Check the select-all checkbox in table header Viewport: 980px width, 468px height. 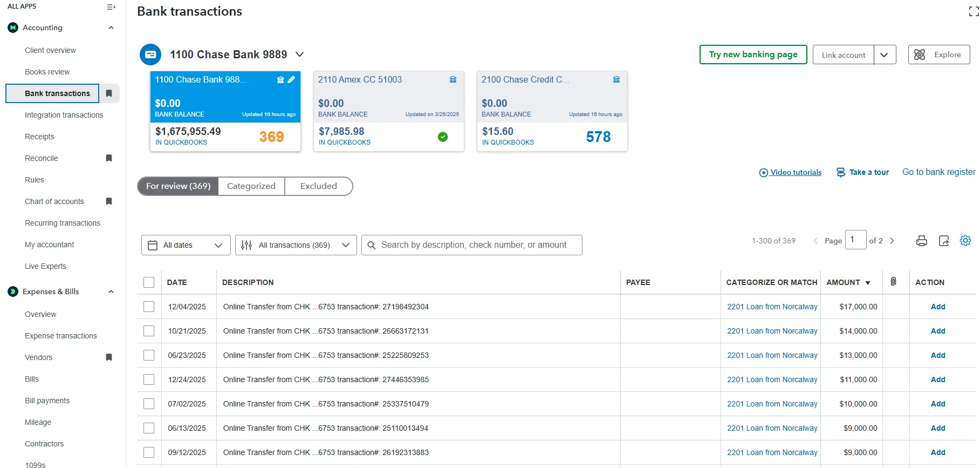[149, 282]
